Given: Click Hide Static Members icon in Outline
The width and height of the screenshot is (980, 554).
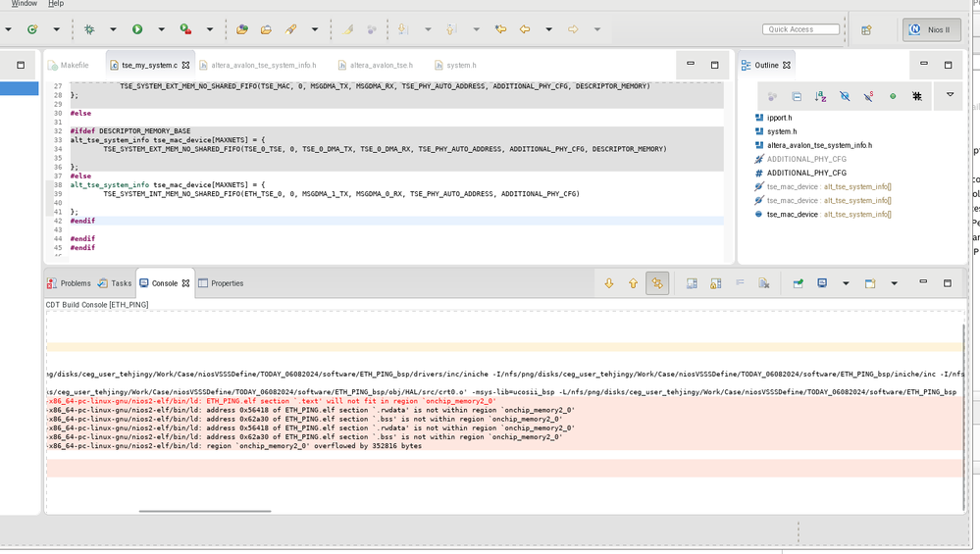Looking at the screenshot, I should [x=868, y=96].
